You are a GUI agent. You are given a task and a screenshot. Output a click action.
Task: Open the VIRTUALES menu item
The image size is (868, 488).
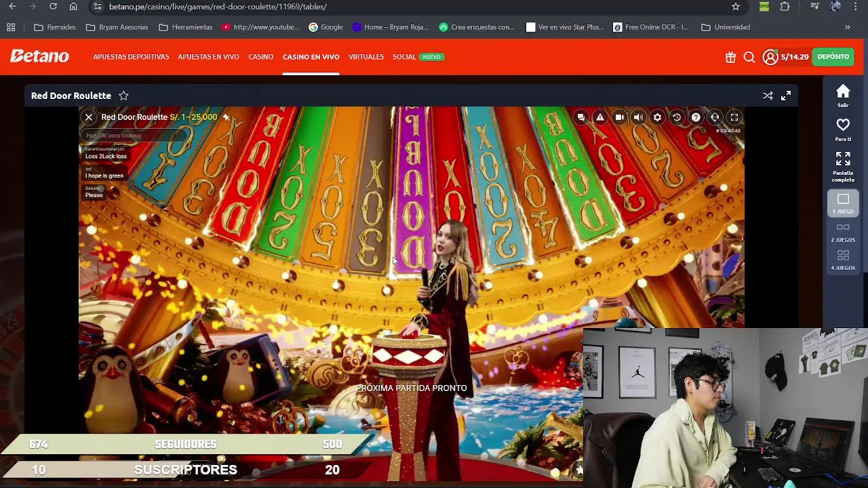pos(366,57)
